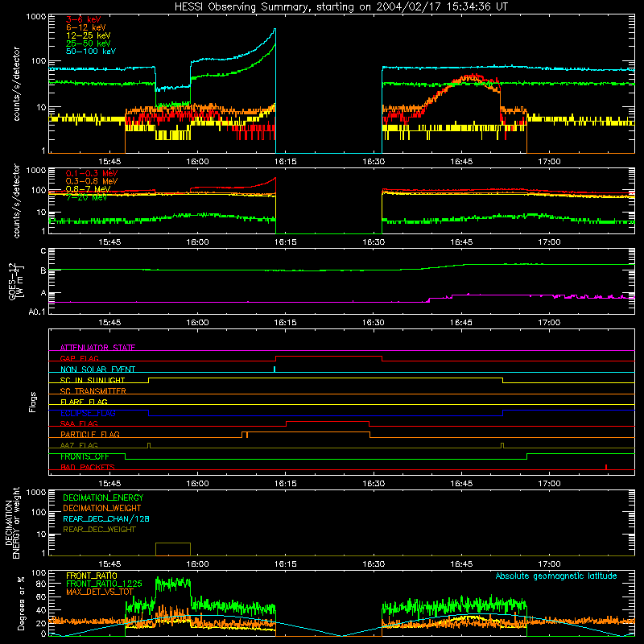Select the AAZ_FLAG label

(x=79, y=445)
